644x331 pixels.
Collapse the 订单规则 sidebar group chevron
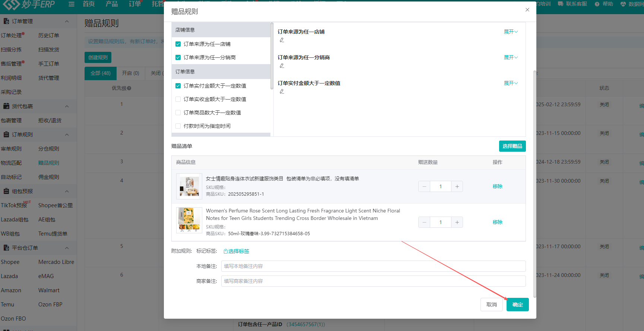tap(67, 135)
